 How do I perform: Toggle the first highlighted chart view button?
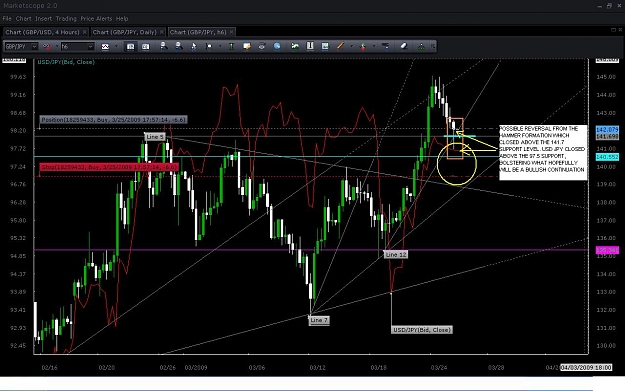[130, 47]
